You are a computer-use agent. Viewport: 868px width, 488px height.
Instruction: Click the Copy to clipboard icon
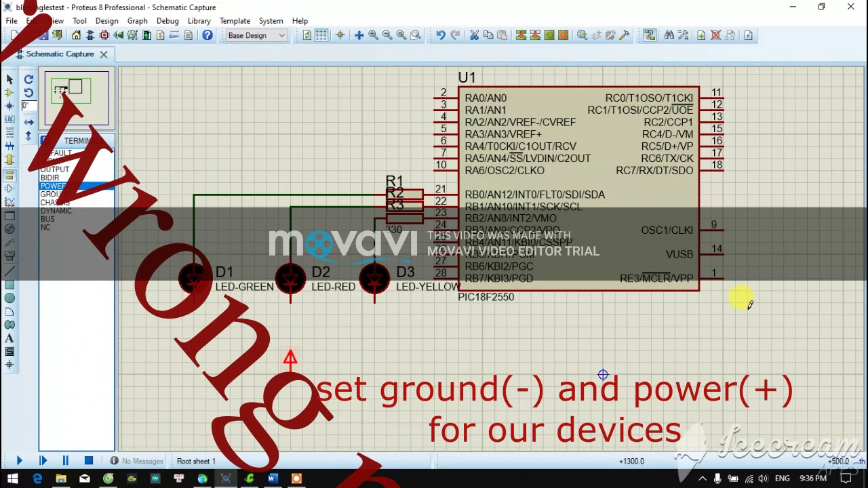click(488, 35)
